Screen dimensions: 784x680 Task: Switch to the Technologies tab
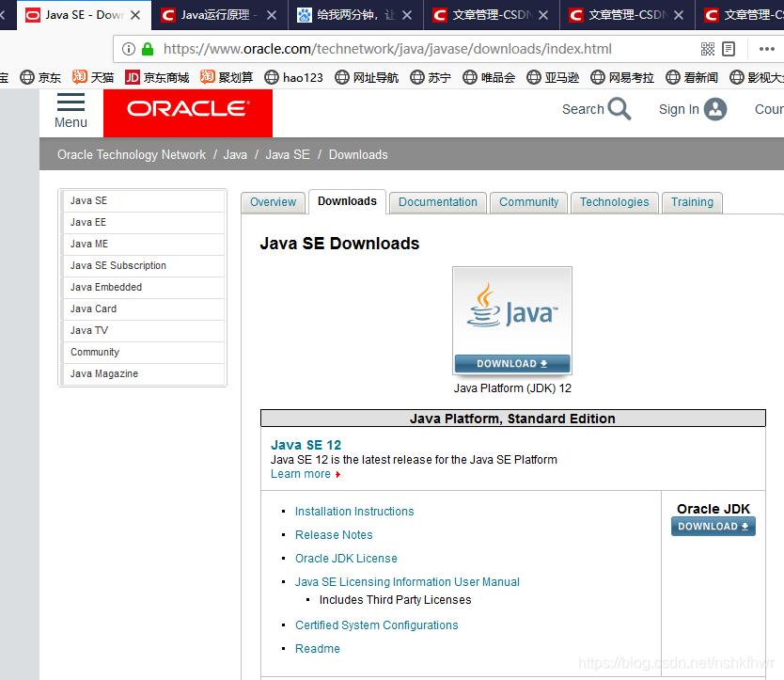click(x=615, y=202)
